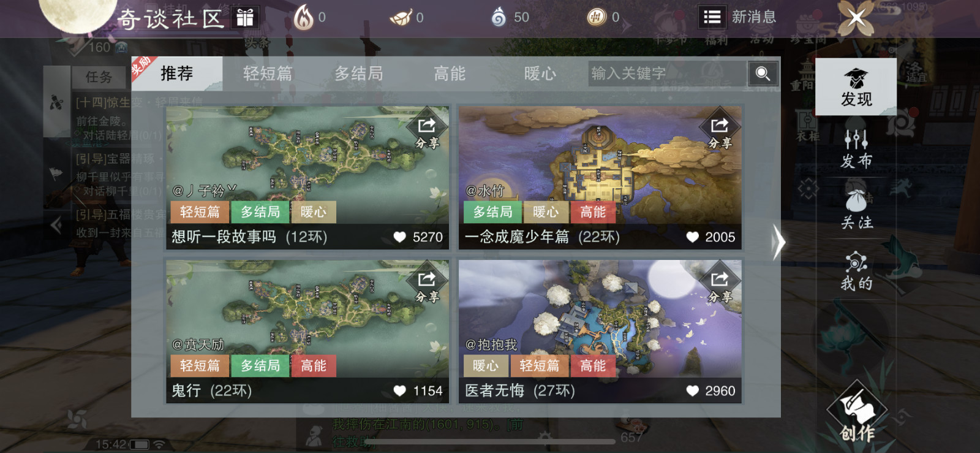Click the search magnifier icon

pyautogui.click(x=763, y=74)
